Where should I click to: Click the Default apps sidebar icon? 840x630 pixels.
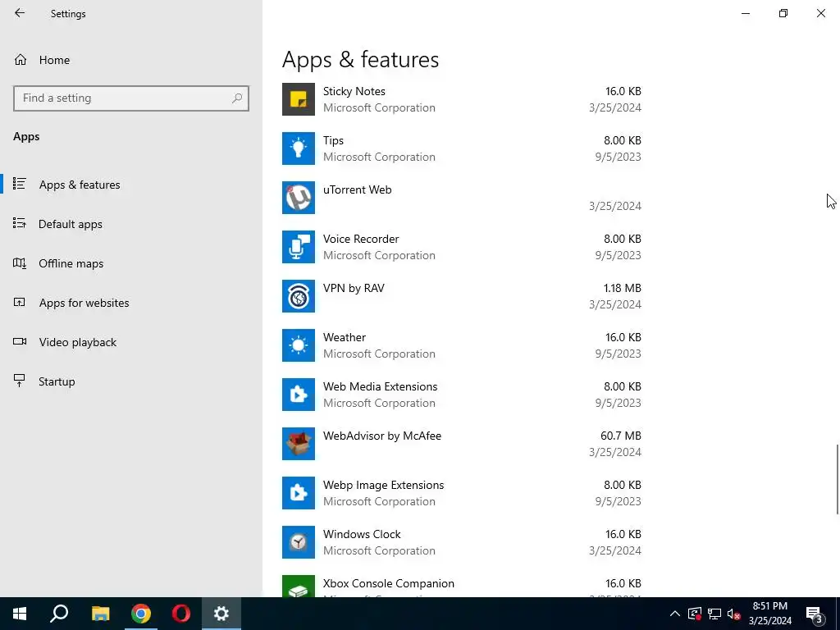[20, 223]
